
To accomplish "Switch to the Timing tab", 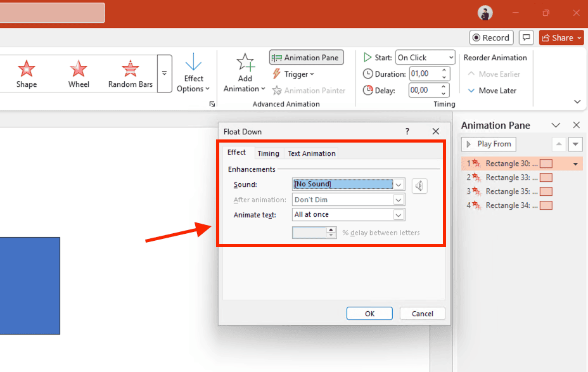I will [x=268, y=153].
